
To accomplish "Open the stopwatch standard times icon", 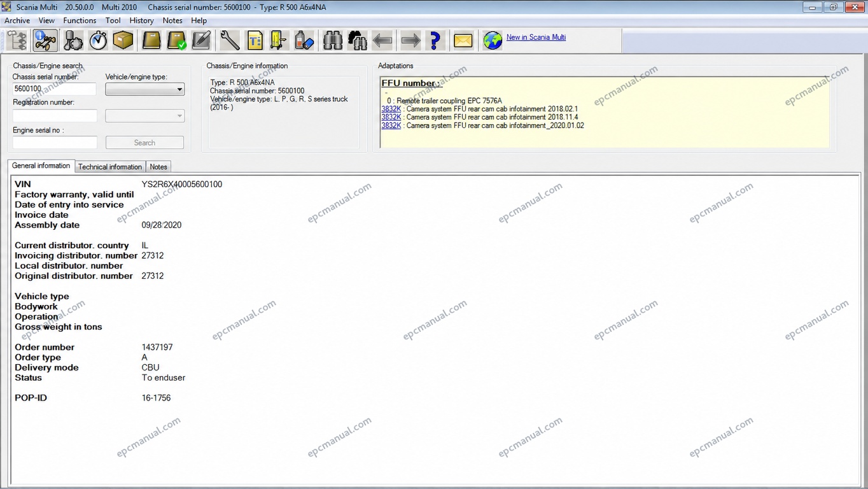I will [x=98, y=41].
